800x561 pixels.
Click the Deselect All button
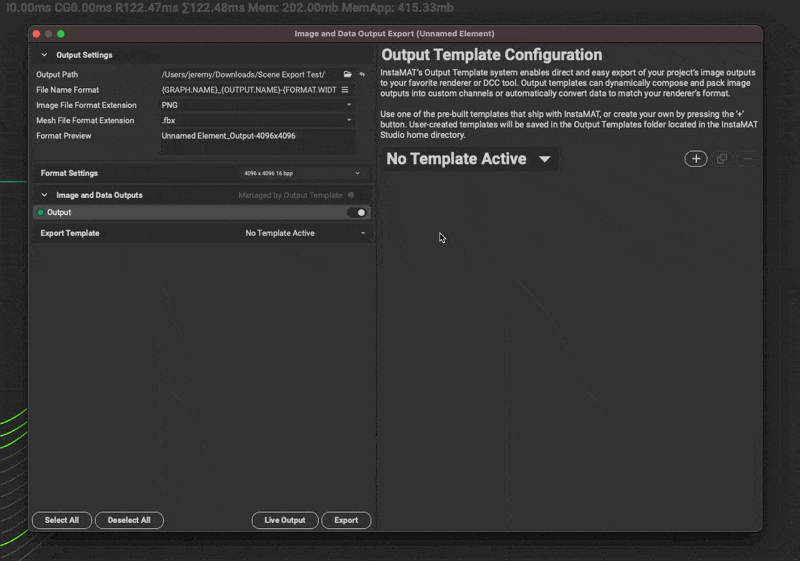coord(129,520)
